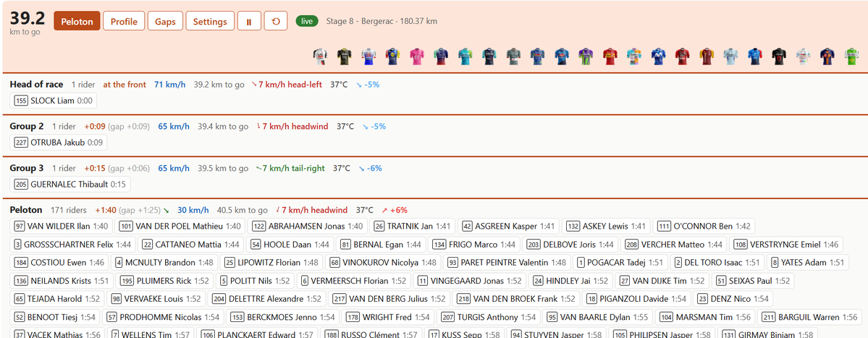Select rider 52 BENOOT Tiesj

(x=54, y=318)
